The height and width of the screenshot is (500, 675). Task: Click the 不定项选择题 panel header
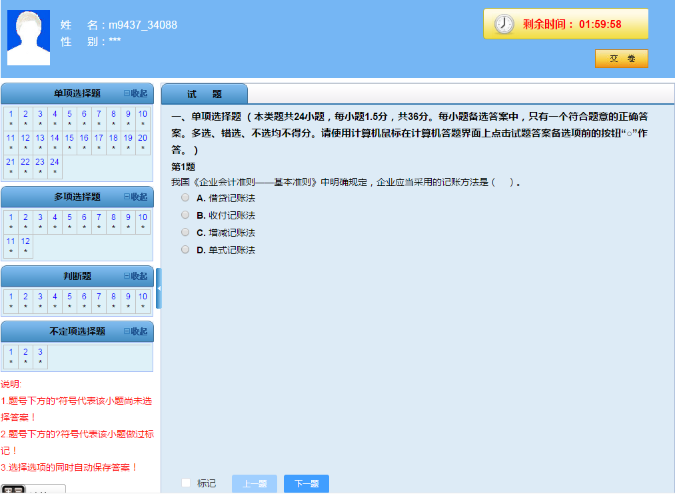coord(77,331)
